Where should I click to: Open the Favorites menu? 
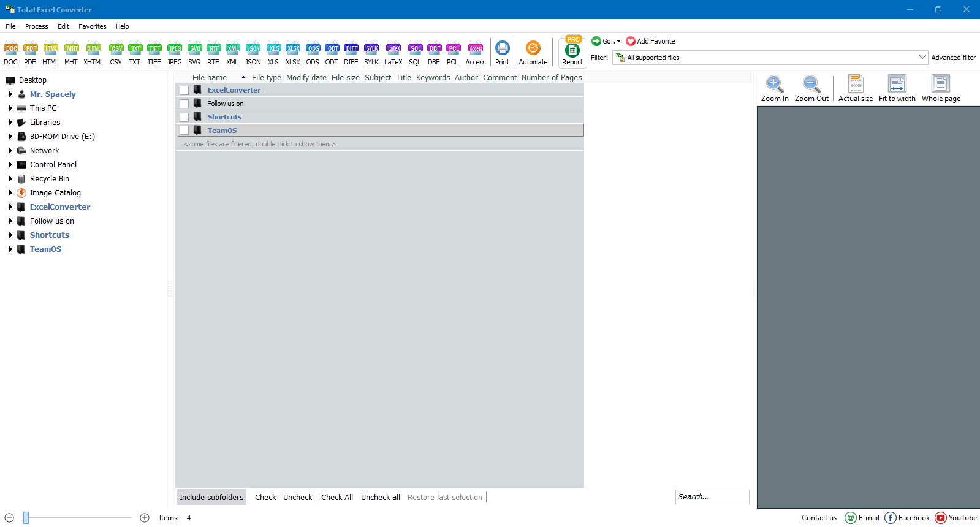93,26
